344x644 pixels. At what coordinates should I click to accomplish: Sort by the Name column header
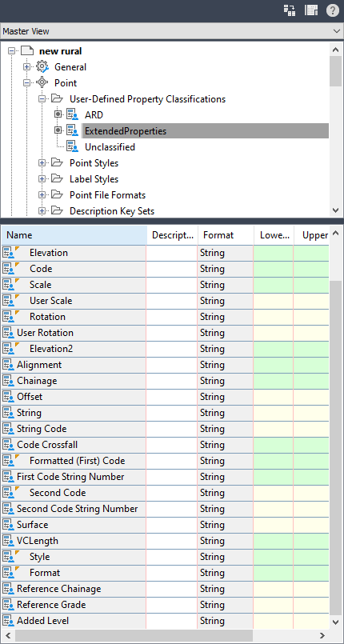(74, 235)
